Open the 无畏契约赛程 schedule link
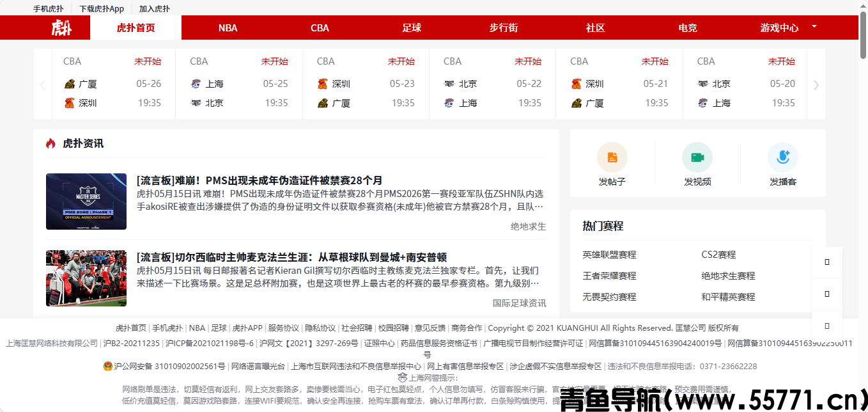 click(609, 297)
